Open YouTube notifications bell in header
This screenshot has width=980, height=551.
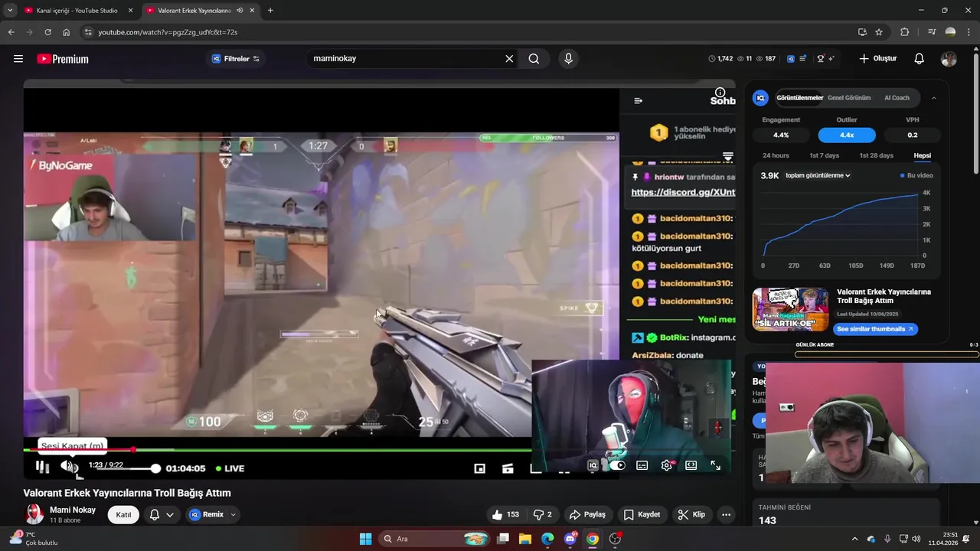(x=920, y=59)
